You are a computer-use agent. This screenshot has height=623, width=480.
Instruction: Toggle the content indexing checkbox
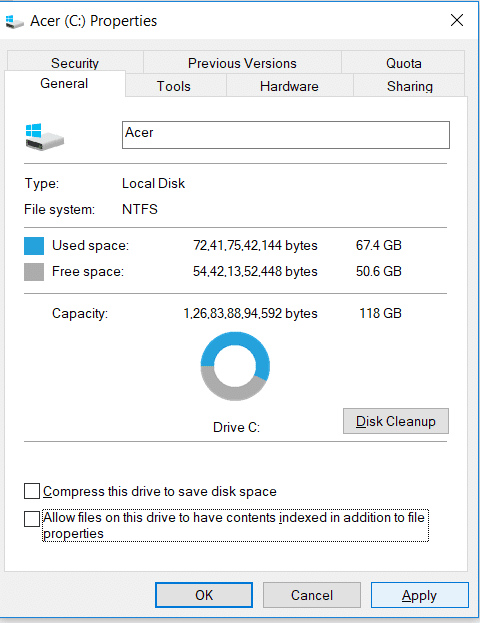pyautogui.click(x=32, y=519)
